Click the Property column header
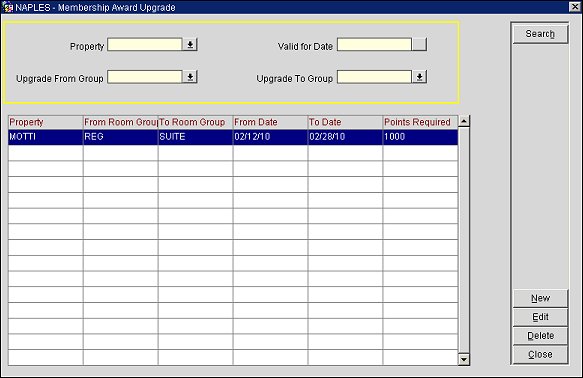The height and width of the screenshot is (378, 583). [x=45, y=122]
